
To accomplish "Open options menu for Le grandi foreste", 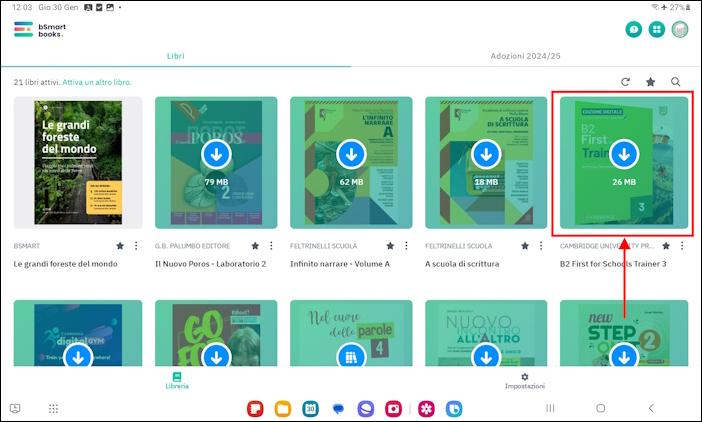I will pyautogui.click(x=136, y=246).
